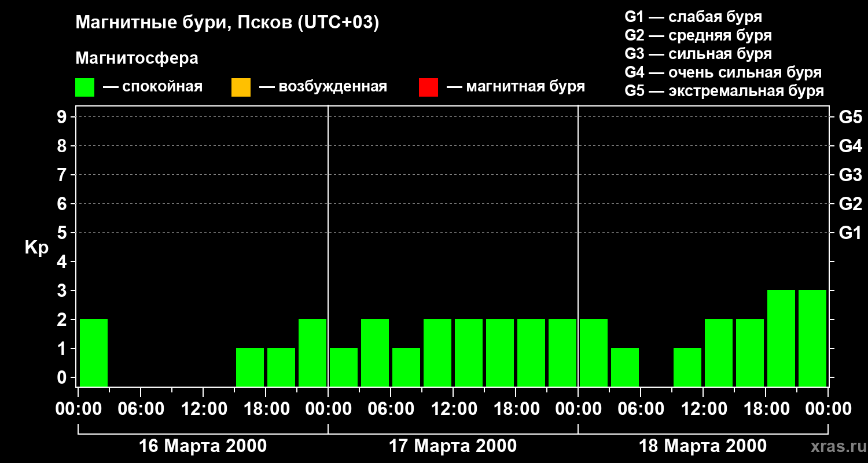Click the "G3 — сильная буря" legend line
The height and width of the screenshot is (463, 868).
pos(698,54)
